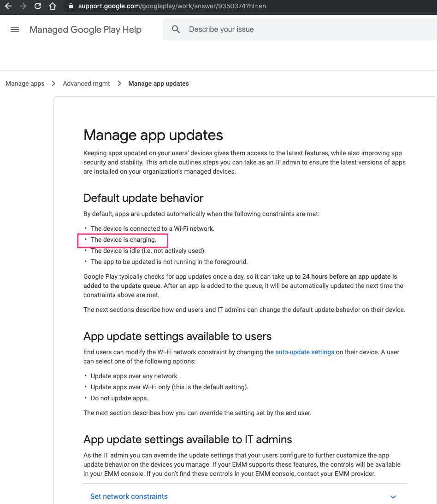The height and width of the screenshot is (504, 437).
Task: Click the browser forward arrow
Action: click(x=23, y=6)
